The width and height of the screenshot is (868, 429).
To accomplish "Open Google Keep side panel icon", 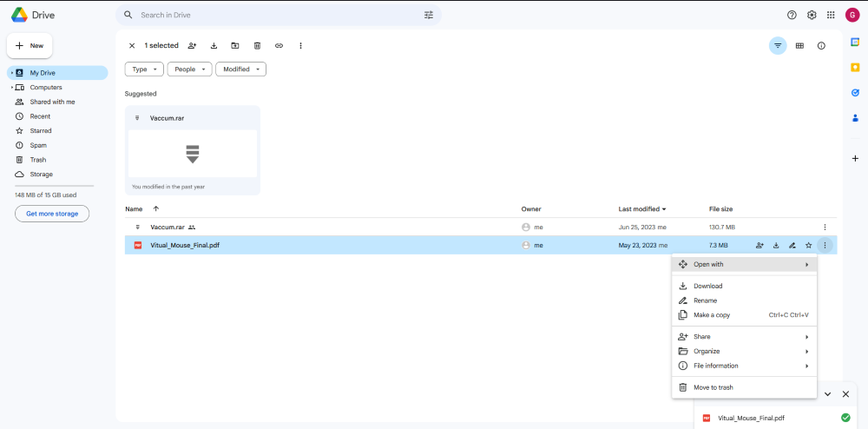I will [855, 67].
